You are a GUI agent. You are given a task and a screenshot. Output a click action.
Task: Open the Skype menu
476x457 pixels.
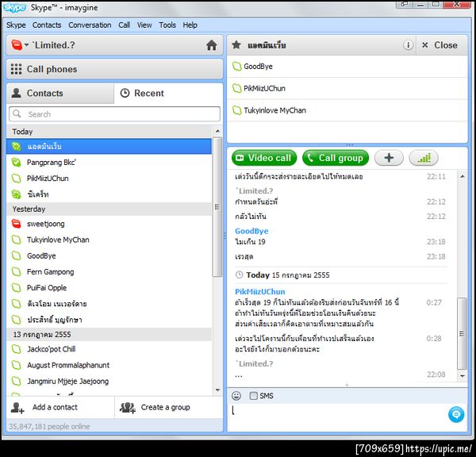[16, 25]
